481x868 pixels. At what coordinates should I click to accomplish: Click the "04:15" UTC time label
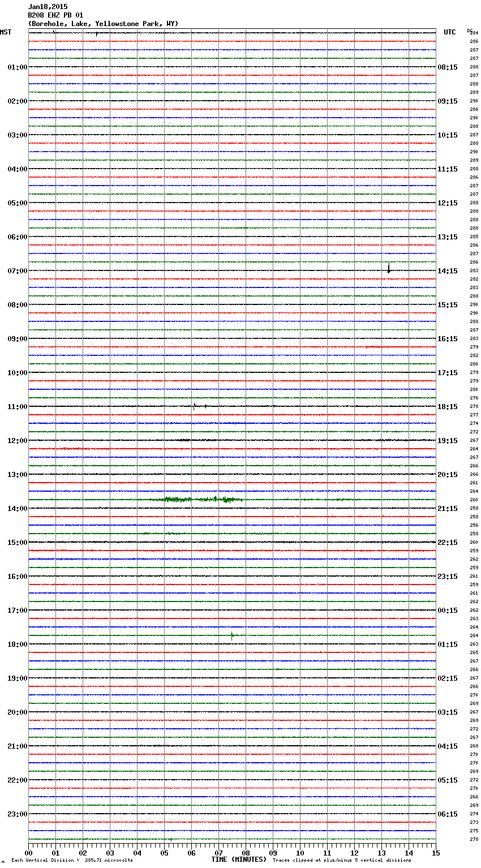(x=448, y=746)
